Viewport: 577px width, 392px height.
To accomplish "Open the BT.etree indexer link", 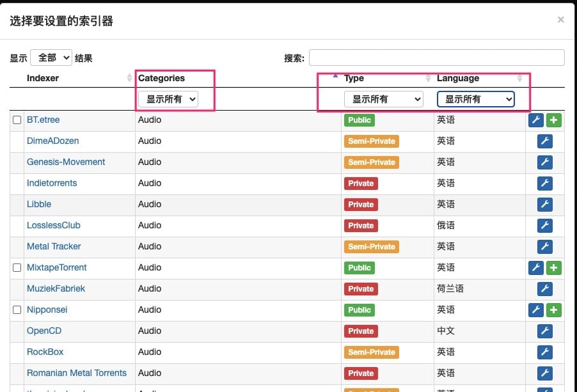I will (43, 120).
